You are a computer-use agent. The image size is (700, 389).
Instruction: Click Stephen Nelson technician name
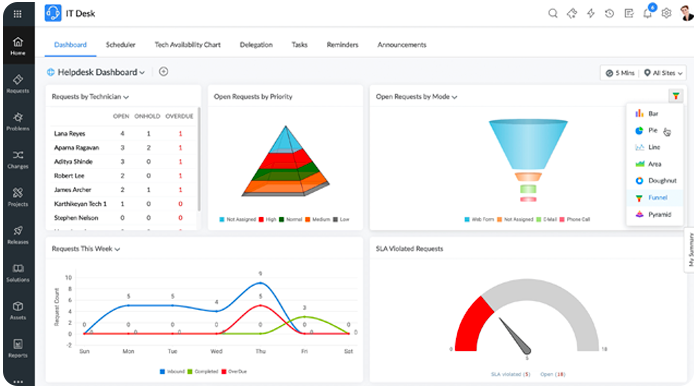[76, 218]
